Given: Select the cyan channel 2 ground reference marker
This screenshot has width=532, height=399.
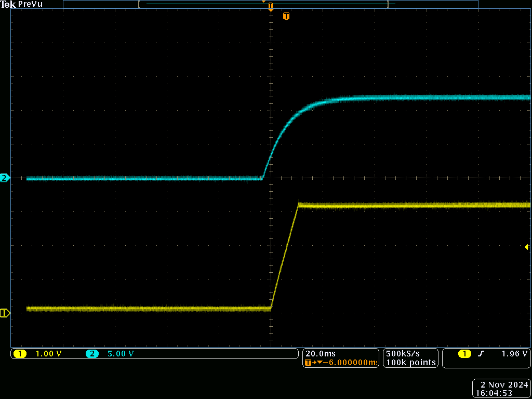Looking at the screenshot, I should point(5,178).
